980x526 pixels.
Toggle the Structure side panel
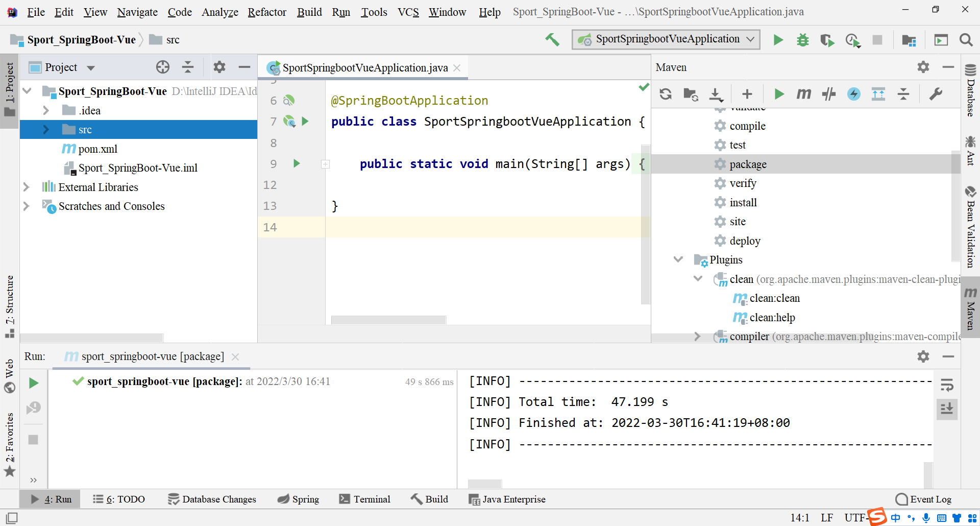point(10,306)
